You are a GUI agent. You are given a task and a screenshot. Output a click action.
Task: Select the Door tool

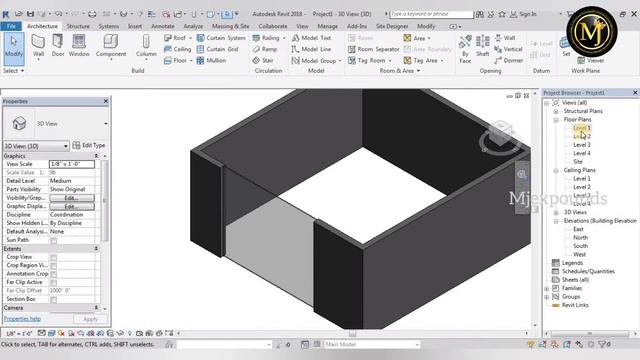58,46
